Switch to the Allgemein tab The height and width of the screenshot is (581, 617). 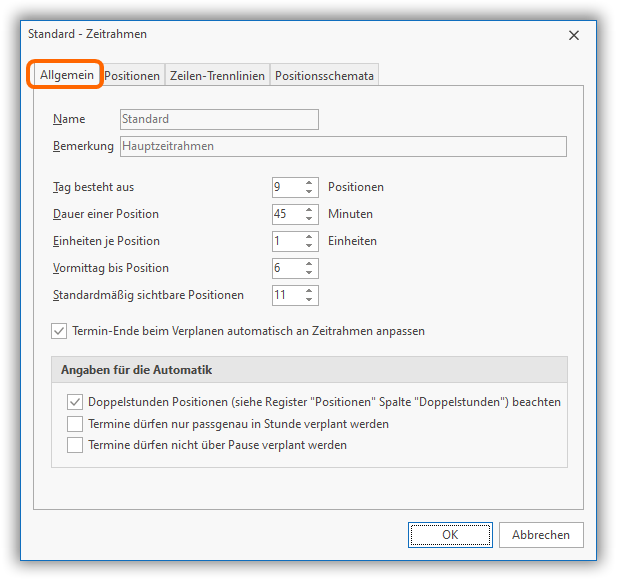[67, 75]
